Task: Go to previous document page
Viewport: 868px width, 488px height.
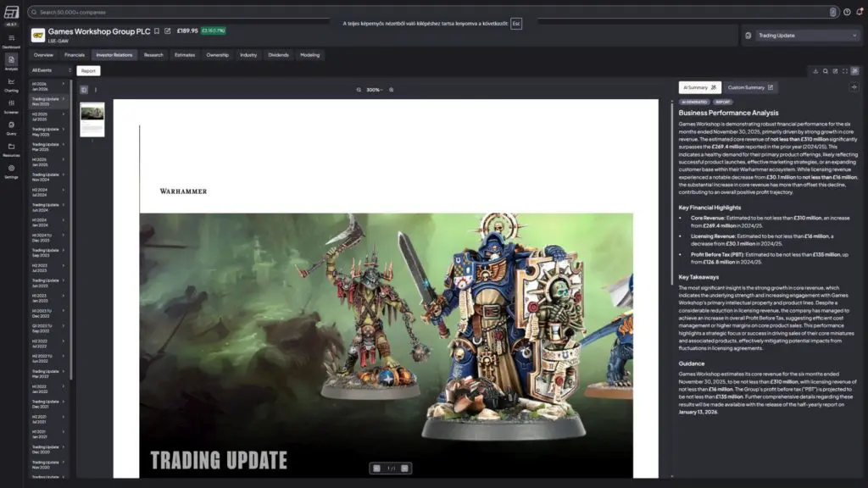Action: [377, 469]
